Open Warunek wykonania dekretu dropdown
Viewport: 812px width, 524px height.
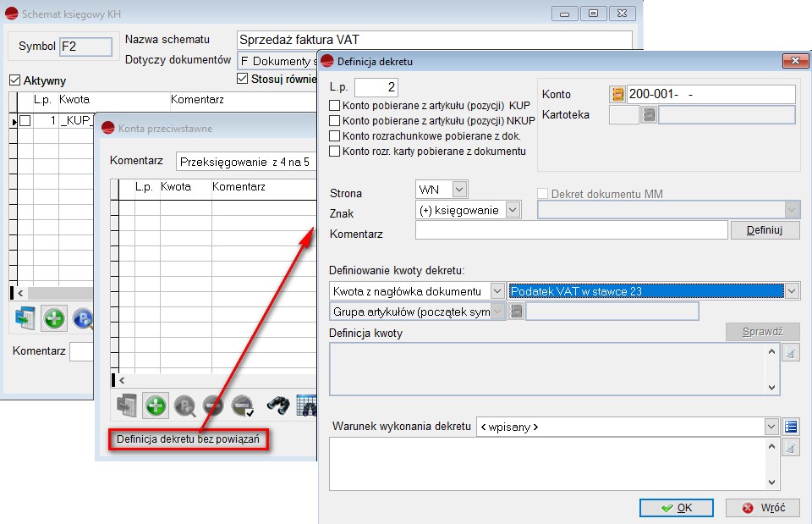tap(771, 426)
